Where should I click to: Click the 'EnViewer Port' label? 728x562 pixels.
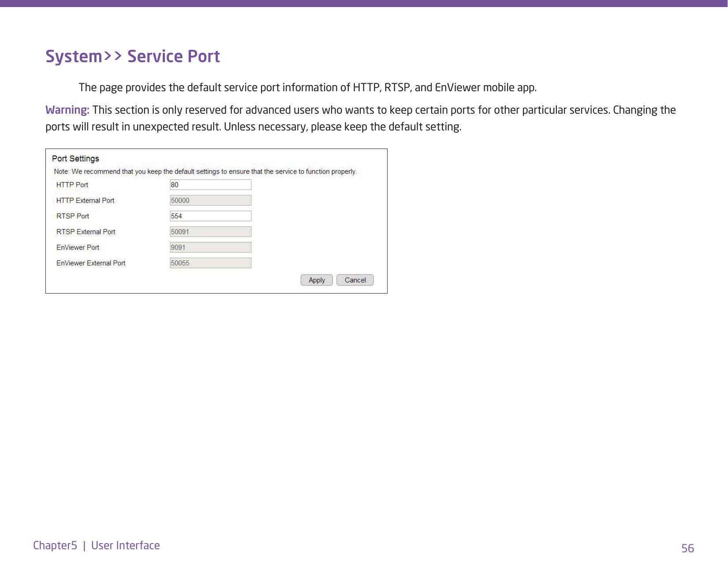coord(78,247)
